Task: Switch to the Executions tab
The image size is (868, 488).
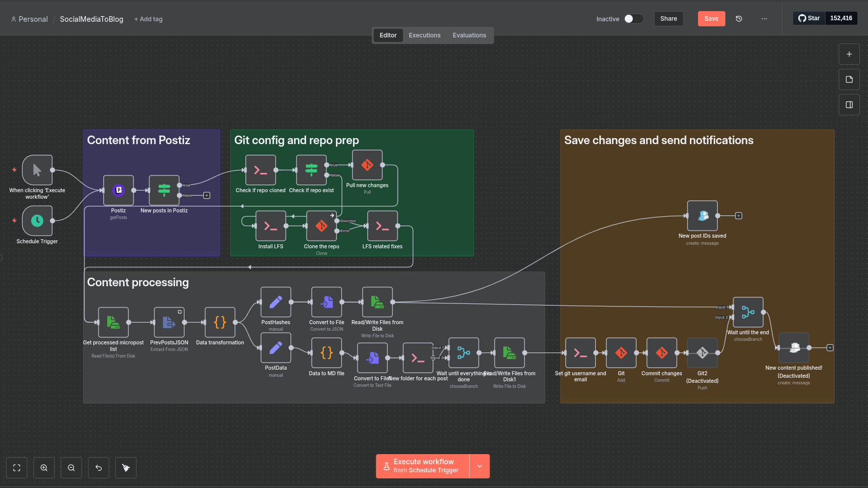Action: [x=424, y=35]
